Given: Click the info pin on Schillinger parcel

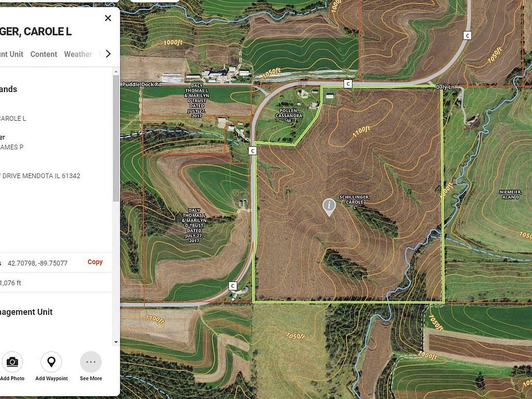Looking at the screenshot, I should click(329, 207).
